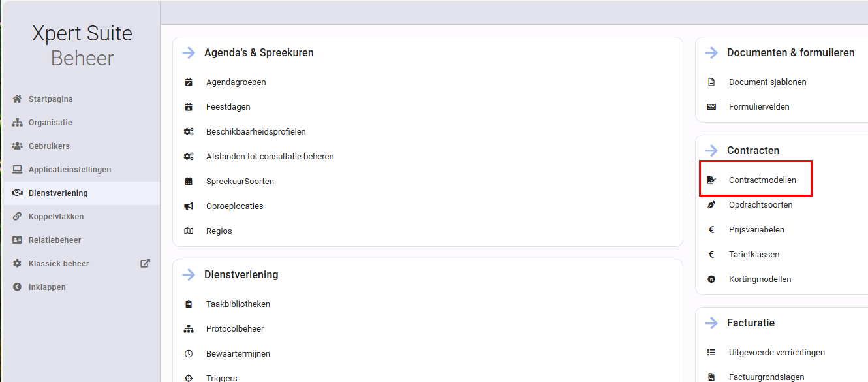Viewport: 868px width, 382px height.
Task: Click the link icon beside Koppelvlakken
Action: [x=18, y=217]
